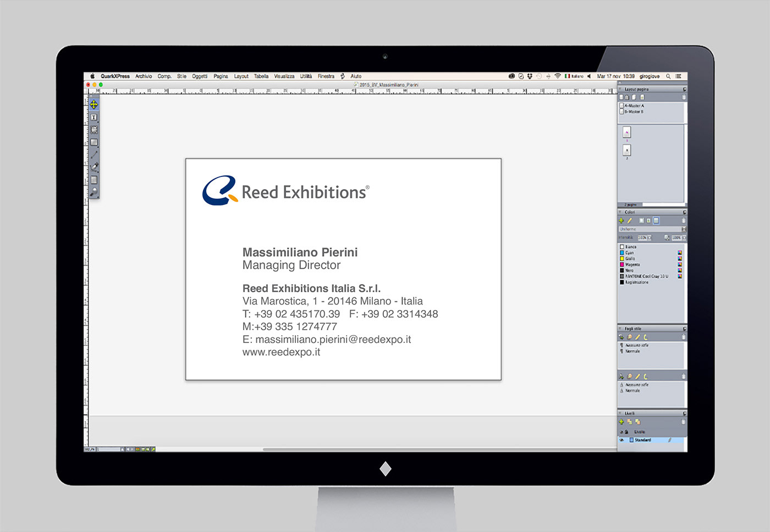Viewport: 770px width, 532px height.
Task: Select page 2 thumbnail in Layout pagina
Action: (627, 150)
